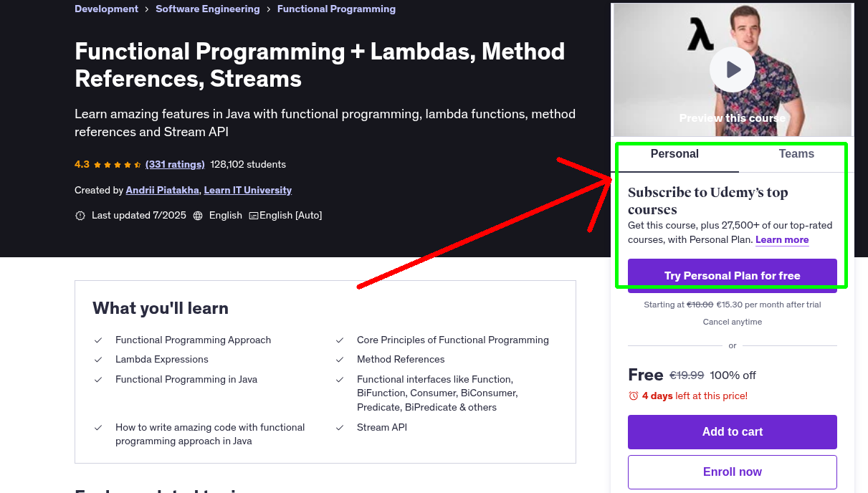Click the first breadcrumb chevron after Development

click(x=147, y=9)
